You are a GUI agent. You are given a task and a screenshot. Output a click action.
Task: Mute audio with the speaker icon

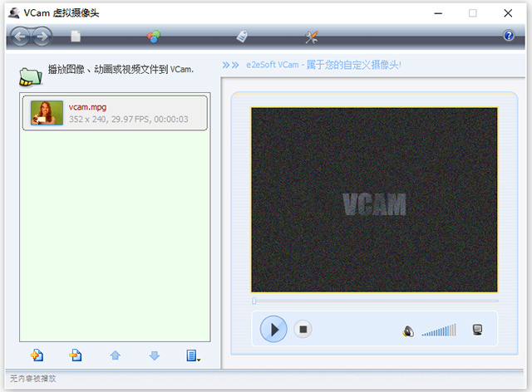[x=408, y=331]
